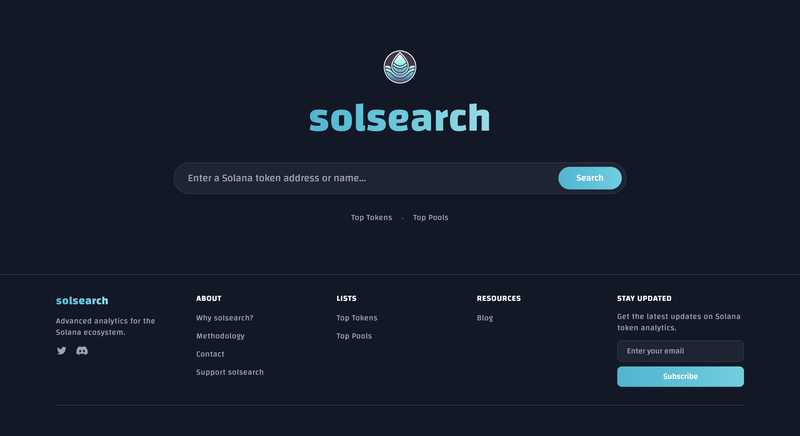Click the large solsearch title text
Image resolution: width=800 pixels, height=436 pixels.
pos(399,118)
